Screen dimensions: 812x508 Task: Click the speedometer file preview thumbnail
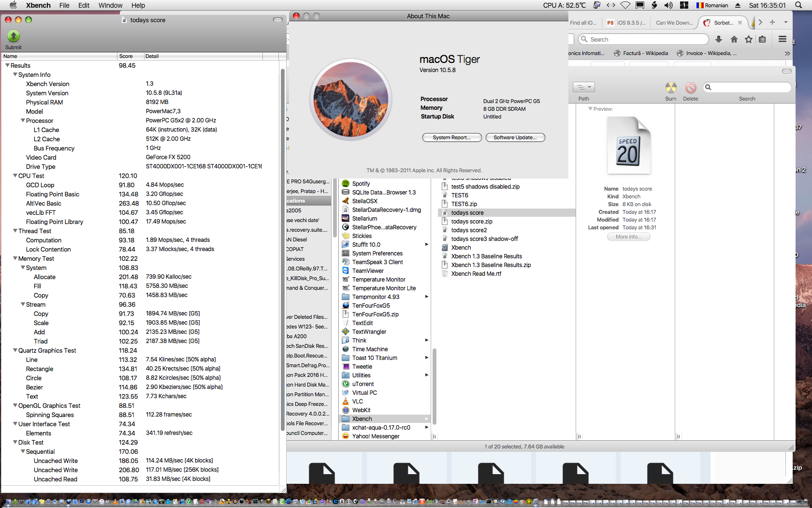click(629, 146)
